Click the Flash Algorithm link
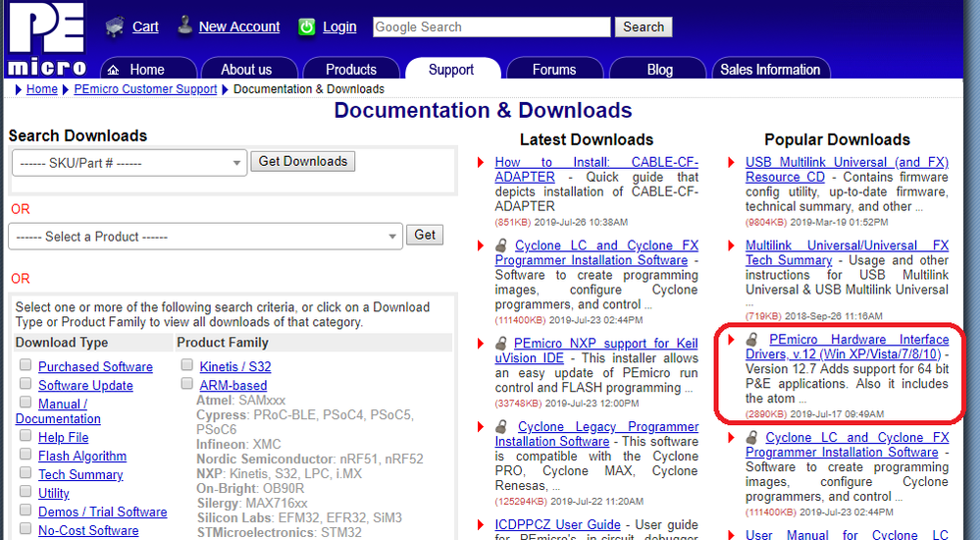The image size is (980, 540). coord(82,457)
